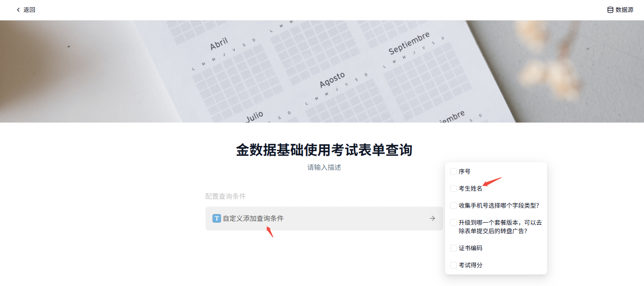644x286 pixels.
Task: Pick the 考生姓名 option label text
Action: pyautogui.click(x=471, y=189)
